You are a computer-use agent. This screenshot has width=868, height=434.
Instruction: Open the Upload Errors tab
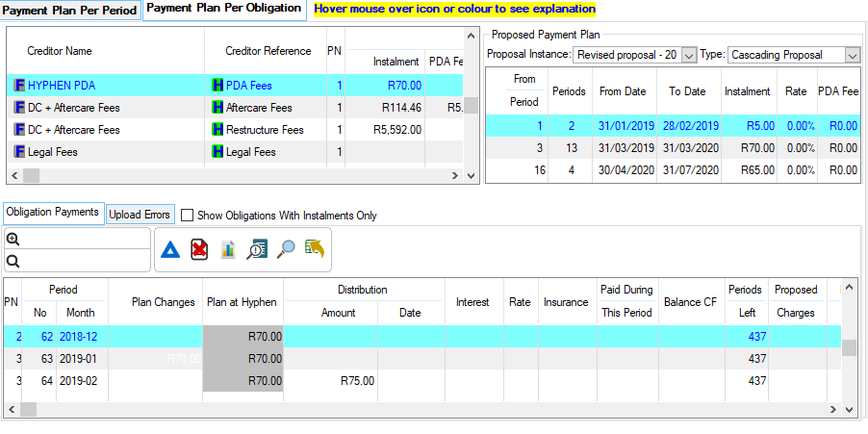click(140, 215)
